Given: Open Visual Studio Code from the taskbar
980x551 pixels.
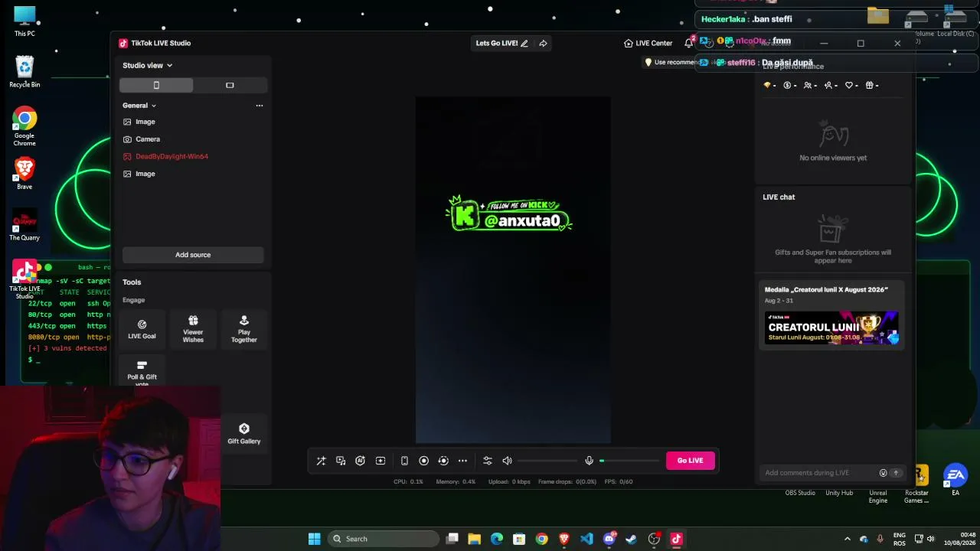Looking at the screenshot, I should (x=586, y=539).
